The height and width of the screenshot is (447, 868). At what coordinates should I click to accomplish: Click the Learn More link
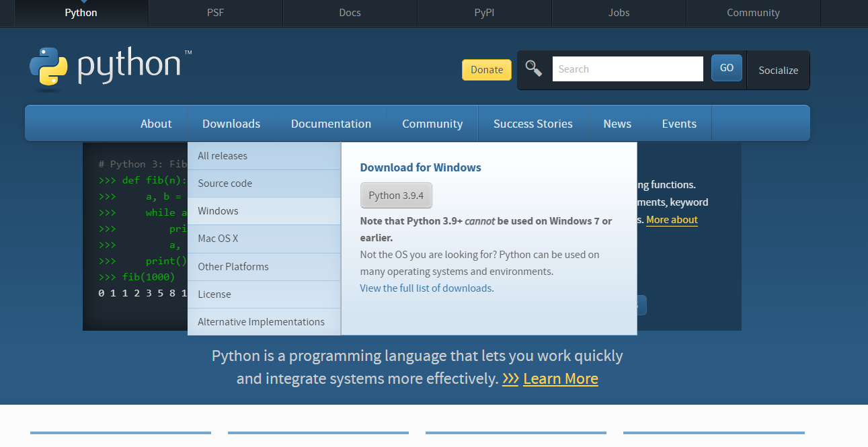click(x=561, y=379)
